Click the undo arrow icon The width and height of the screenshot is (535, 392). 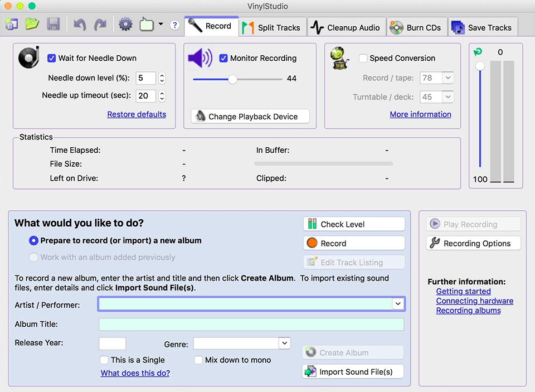(x=80, y=25)
